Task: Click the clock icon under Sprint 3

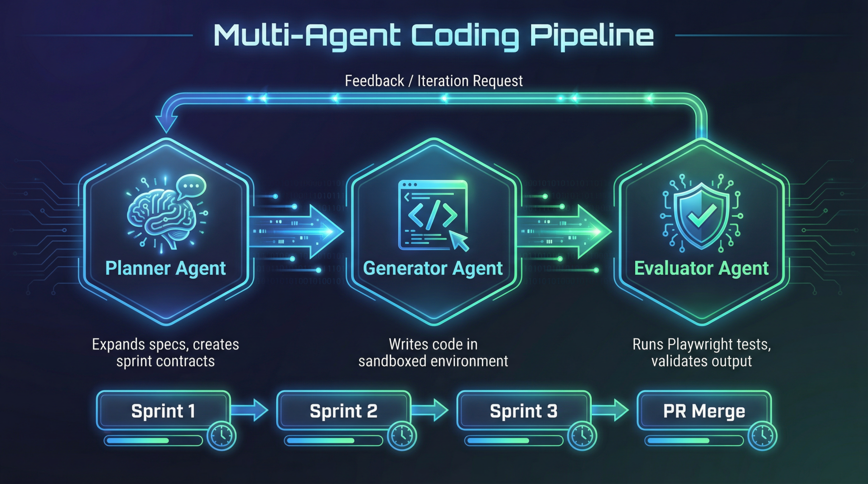Action: (x=582, y=437)
